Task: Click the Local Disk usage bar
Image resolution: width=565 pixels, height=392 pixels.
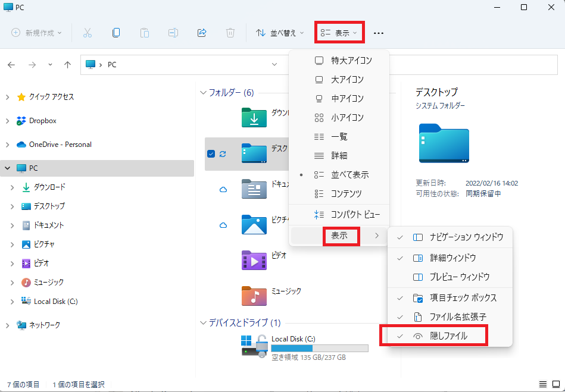Action: (x=320, y=348)
